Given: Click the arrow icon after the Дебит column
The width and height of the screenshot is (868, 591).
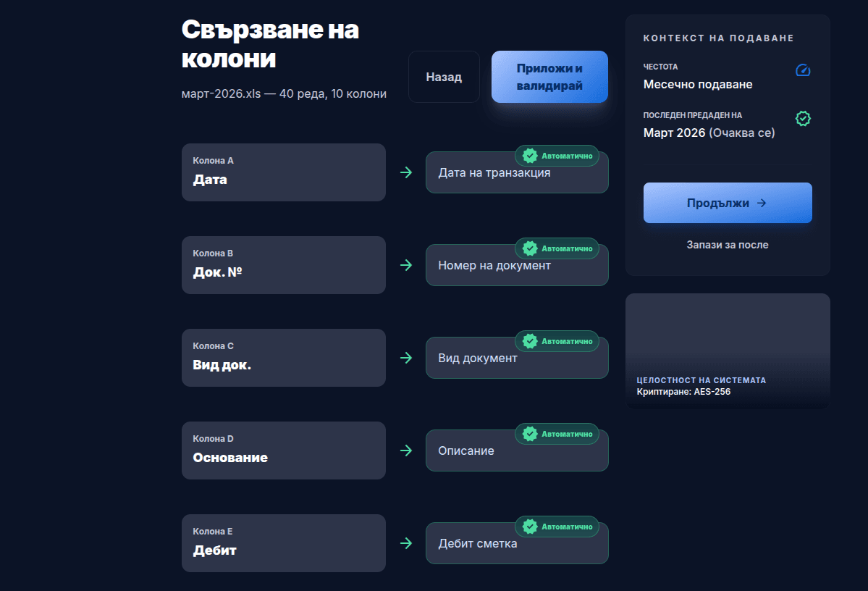Looking at the screenshot, I should [406, 543].
